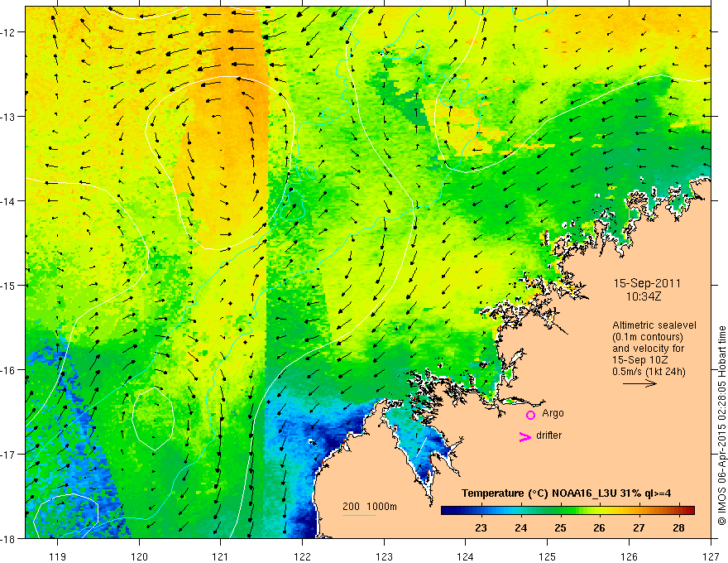This screenshot has width=728, height=563.
Task: Click the 'and velocity for' caption line
Action: [x=648, y=349]
